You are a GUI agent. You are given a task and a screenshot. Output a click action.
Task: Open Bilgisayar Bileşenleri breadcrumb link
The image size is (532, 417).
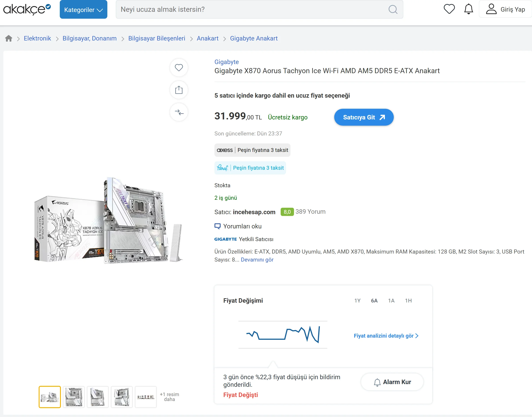point(157,38)
